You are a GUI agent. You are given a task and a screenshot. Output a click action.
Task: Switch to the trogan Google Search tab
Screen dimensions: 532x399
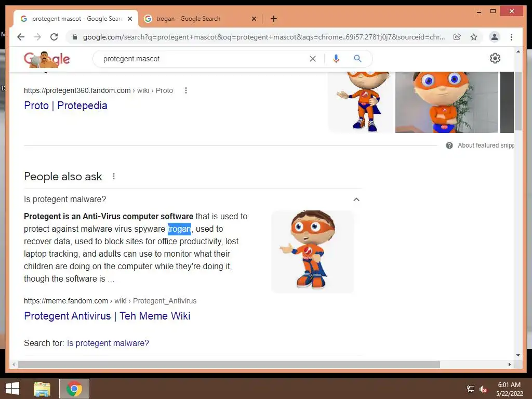point(200,19)
